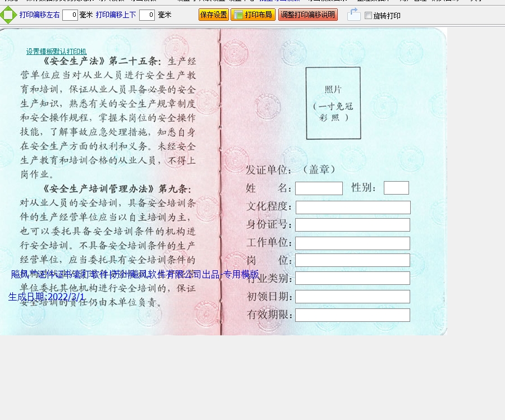Click the green directional arrows offset icon
The image size is (505, 420).
pyautogui.click(x=8, y=15)
